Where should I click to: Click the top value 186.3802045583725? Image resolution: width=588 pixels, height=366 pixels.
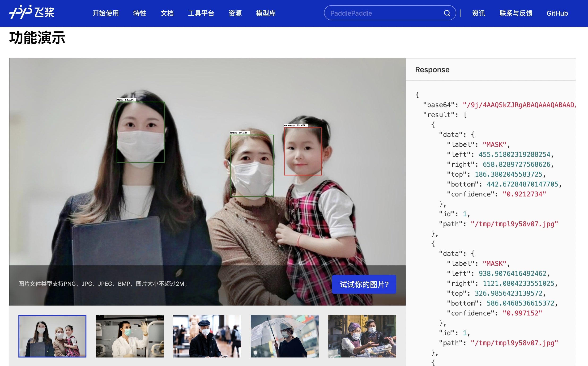click(508, 174)
